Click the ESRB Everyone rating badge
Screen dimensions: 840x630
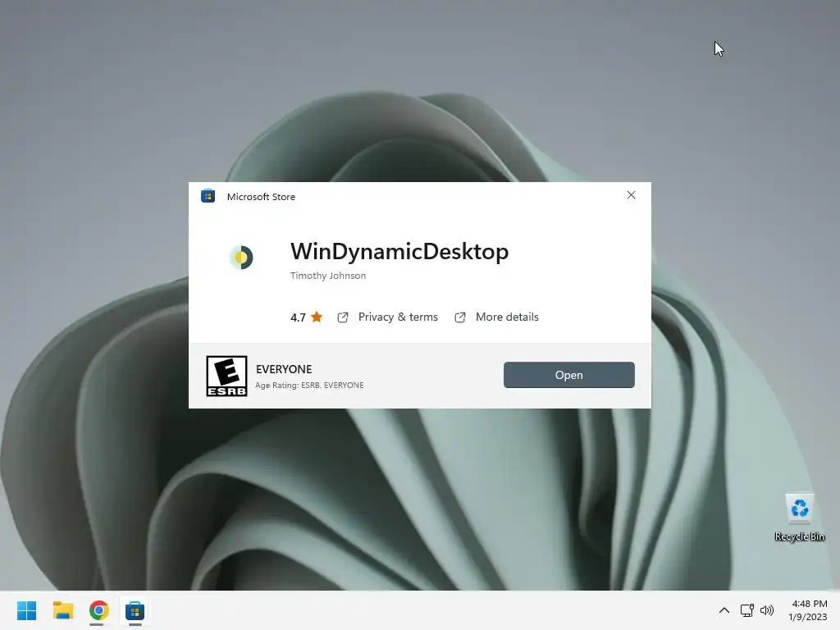click(x=226, y=376)
